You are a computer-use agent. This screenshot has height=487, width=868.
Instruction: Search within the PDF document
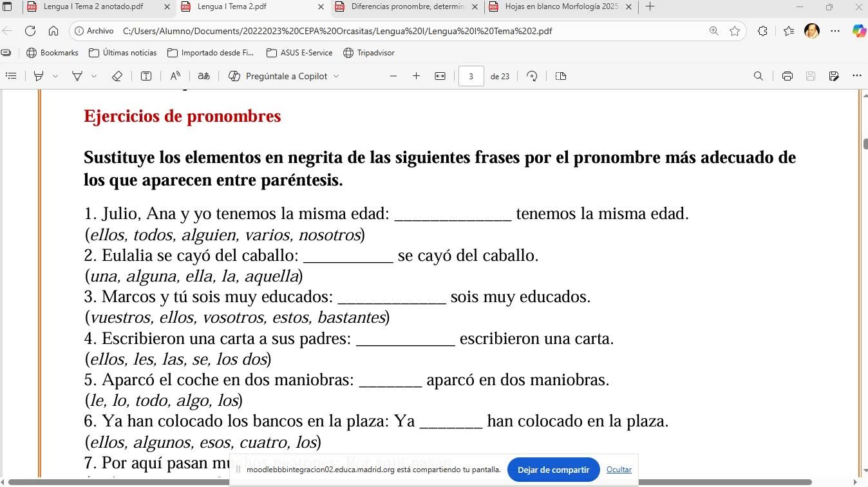[x=759, y=76]
